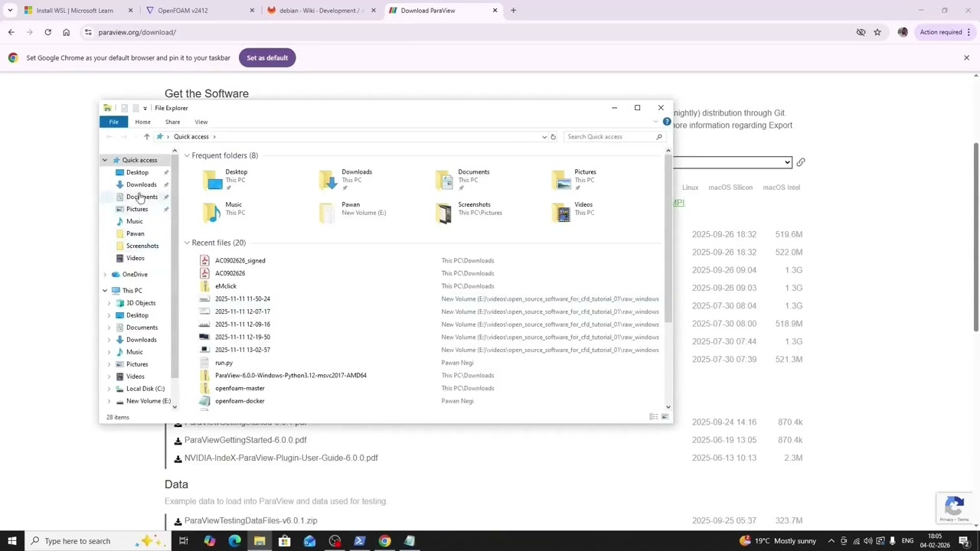Select ParaView-6.0.0-Windows-Python3.12-msvc2017-AMD64 file
This screenshot has height=551, width=980.
pos(290,376)
